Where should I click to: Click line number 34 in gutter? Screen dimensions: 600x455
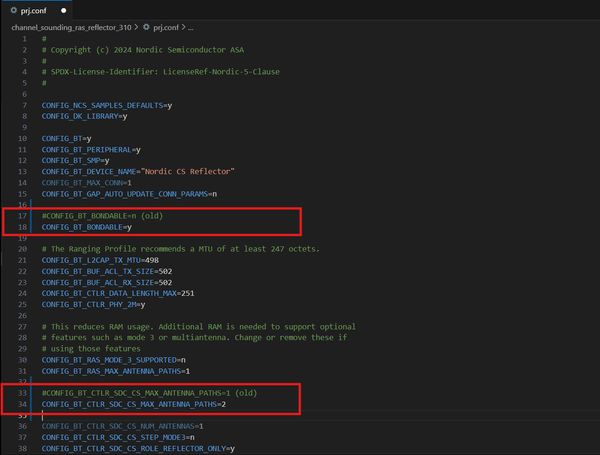pos(24,404)
